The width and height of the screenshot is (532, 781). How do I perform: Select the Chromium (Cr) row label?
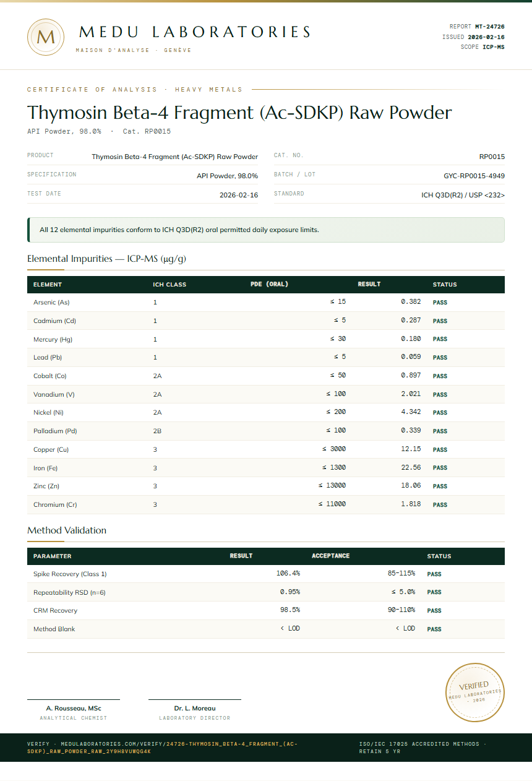(x=55, y=505)
